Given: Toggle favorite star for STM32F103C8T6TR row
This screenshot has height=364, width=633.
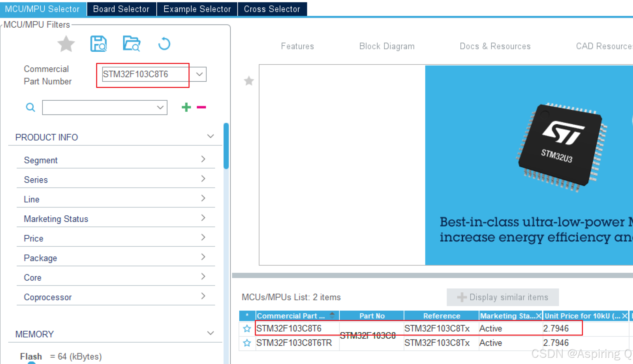Looking at the screenshot, I should [x=247, y=343].
